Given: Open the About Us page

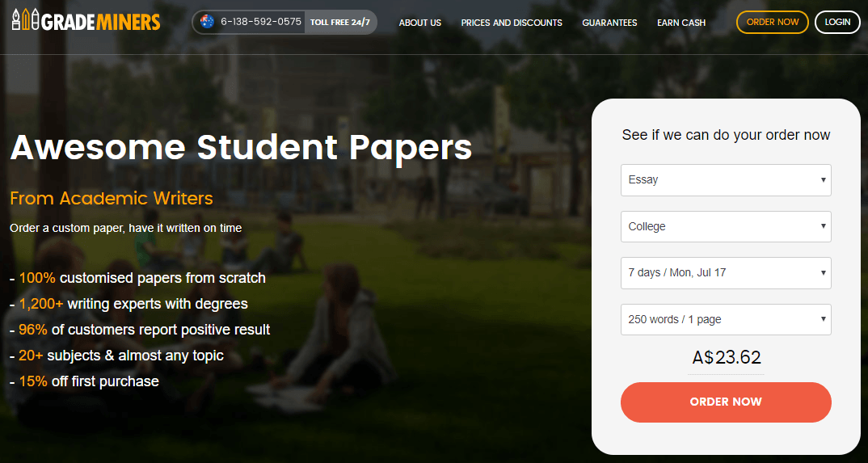Looking at the screenshot, I should (x=420, y=23).
